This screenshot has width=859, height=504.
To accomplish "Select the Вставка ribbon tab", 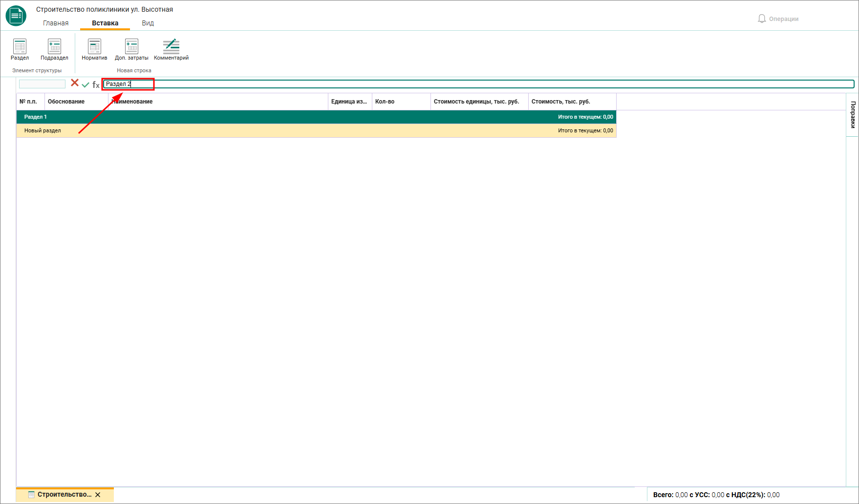I will click(x=105, y=23).
